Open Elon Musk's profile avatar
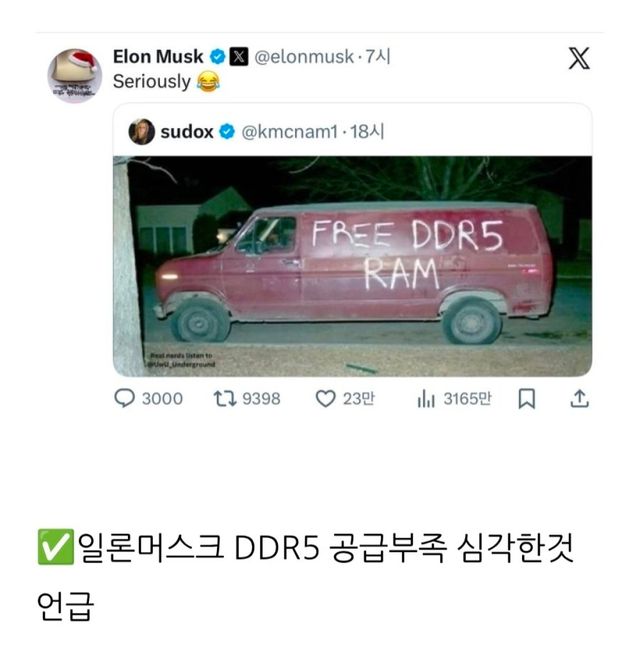 tap(74, 75)
